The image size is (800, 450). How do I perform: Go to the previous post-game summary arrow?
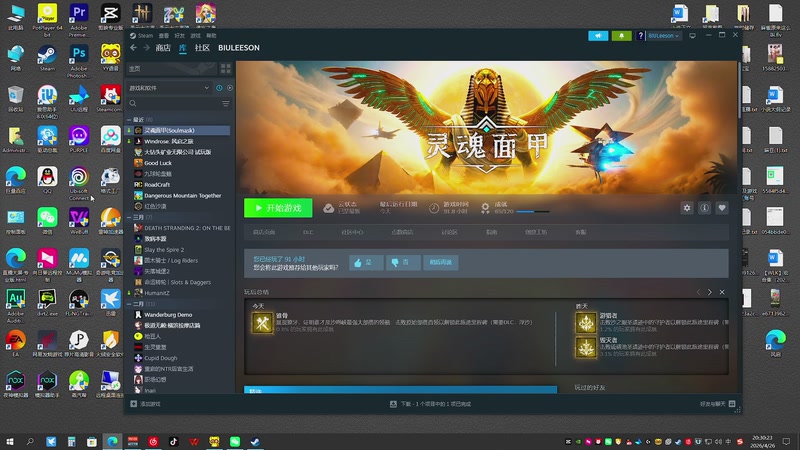coord(698,292)
